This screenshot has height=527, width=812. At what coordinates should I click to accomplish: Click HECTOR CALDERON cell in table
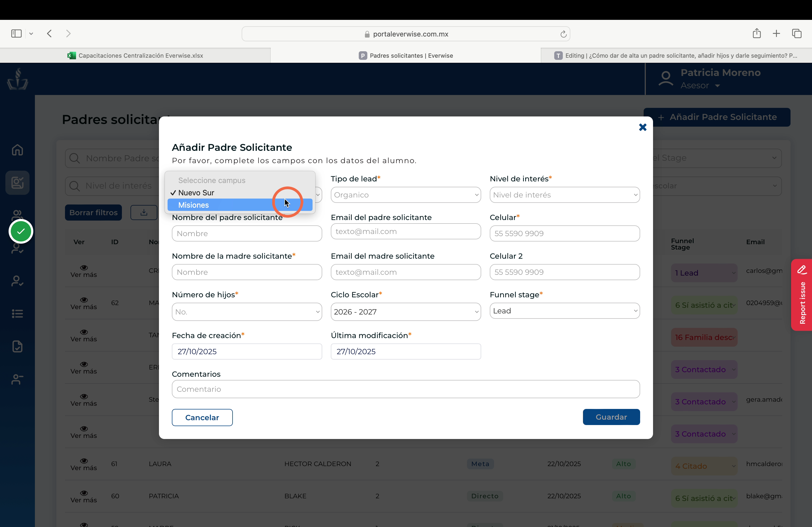[318, 464]
